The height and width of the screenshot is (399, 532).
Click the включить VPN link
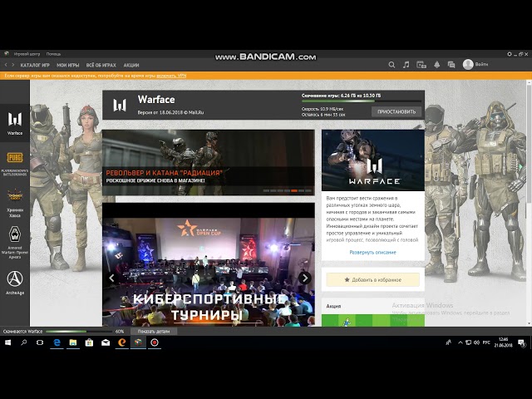click(x=171, y=76)
